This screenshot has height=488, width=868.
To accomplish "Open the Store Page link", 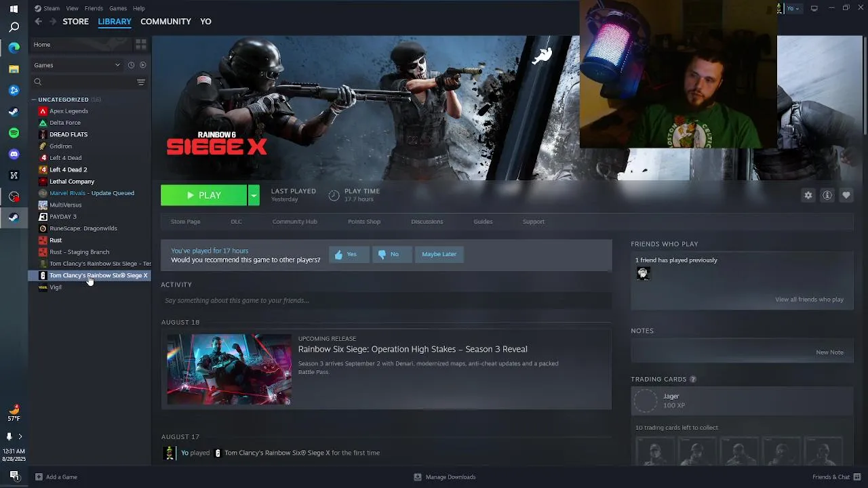I will point(185,222).
